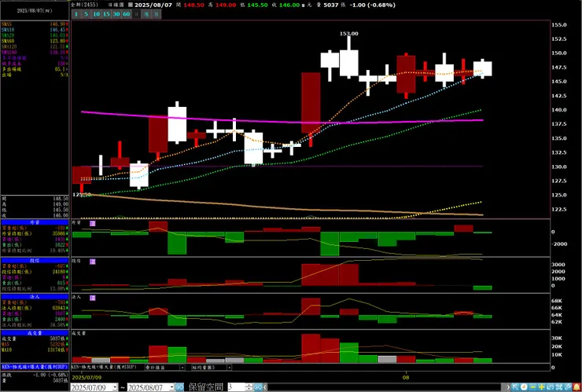Click GO button next to 保留空間 spinner
Viewport: 582px width, 392px height.
258,387
